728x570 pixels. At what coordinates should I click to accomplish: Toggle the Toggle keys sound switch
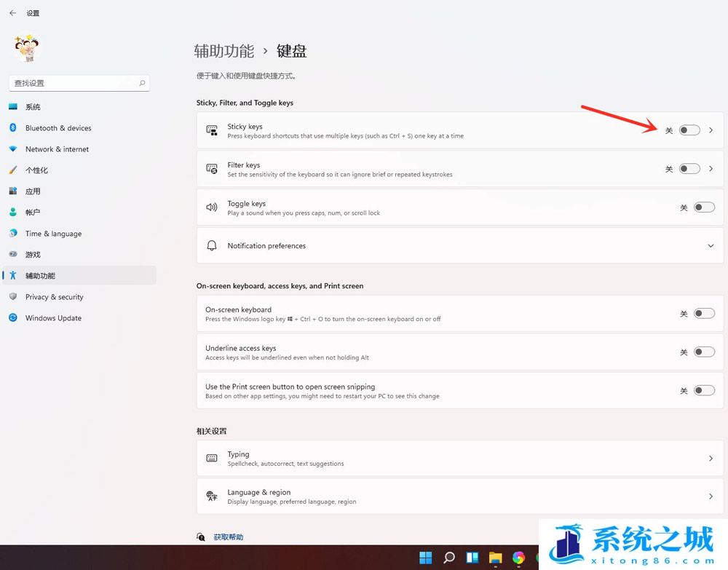(703, 207)
